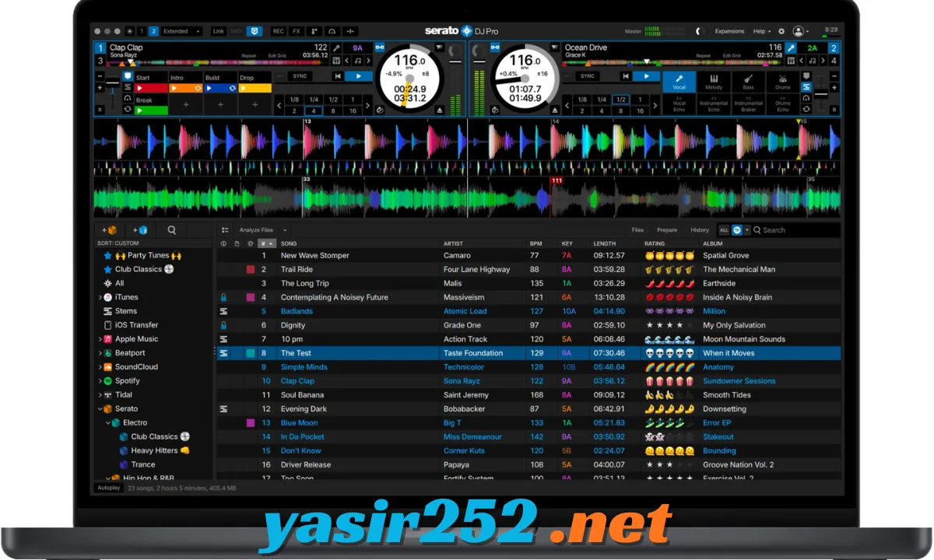Screen dimensions: 934x560
Task: Click the right deck blue key lock icon
Action: 791,48
